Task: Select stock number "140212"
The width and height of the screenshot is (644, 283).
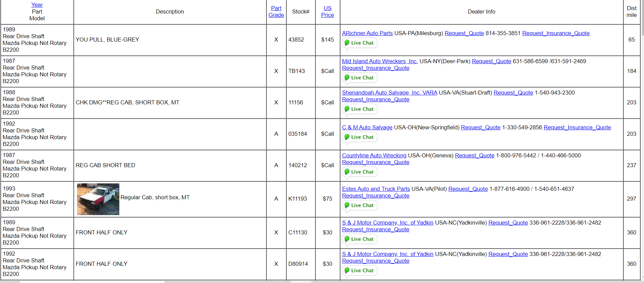Action: tap(298, 165)
